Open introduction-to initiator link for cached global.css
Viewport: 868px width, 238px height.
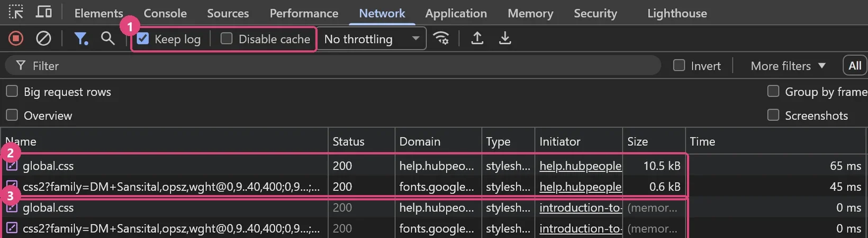(580, 208)
